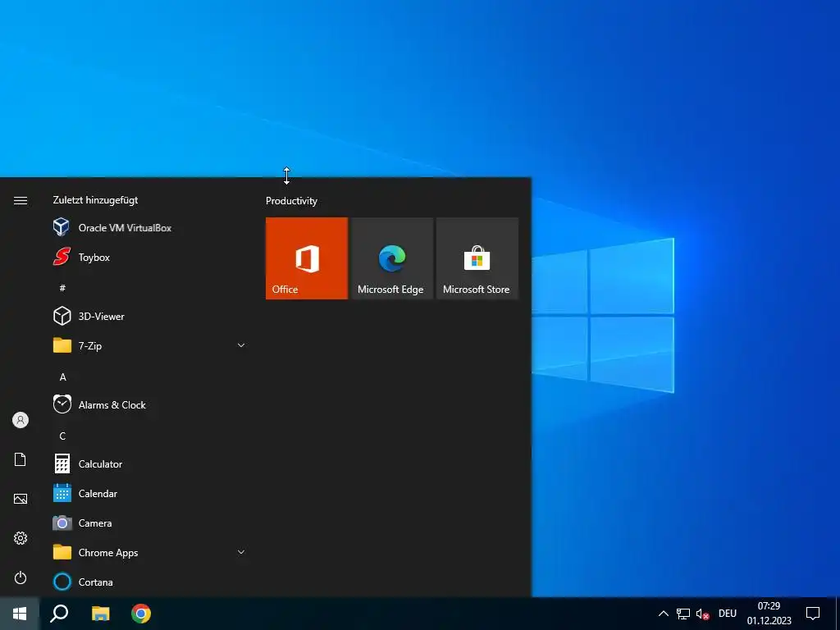Viewport: 840px width, 630px height.
Task: Open Settings via the gear icon
Action: pyautogui.click(x=21, y=538)
